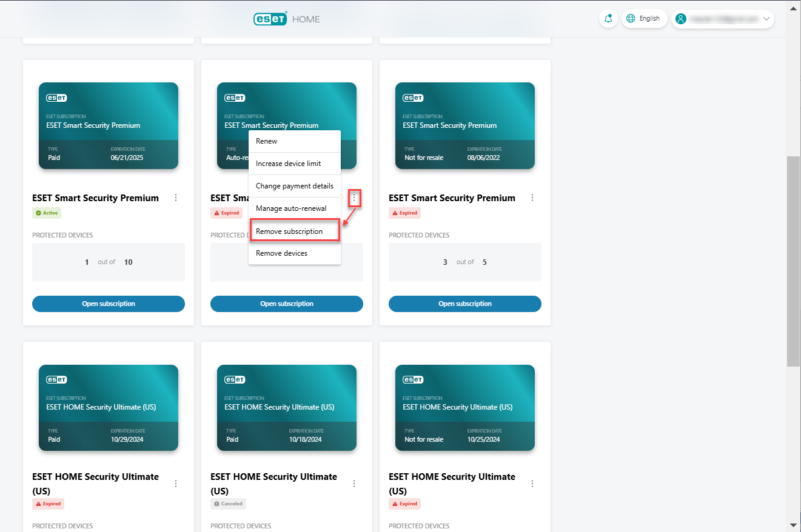
Task: Open options menu for Canceled HOME Security Ultimate
Action: pyautogui.click(x=354, y=484)
